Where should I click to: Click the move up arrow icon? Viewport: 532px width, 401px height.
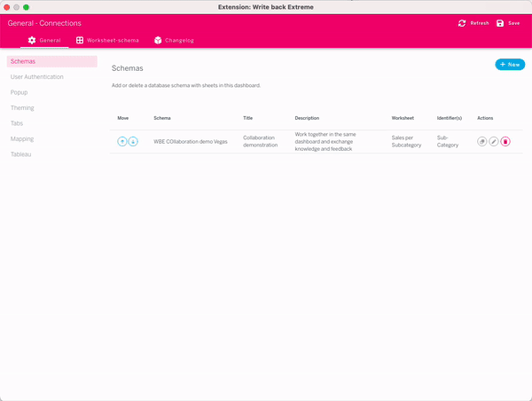point(122,141)
